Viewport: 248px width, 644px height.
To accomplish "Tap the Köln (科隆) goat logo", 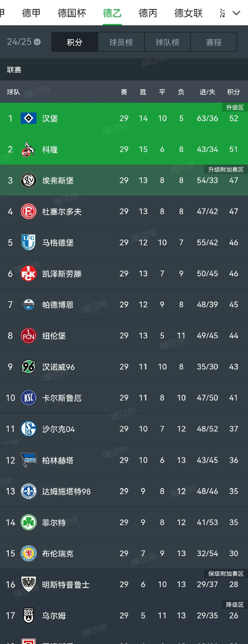I will coord(28,149).
